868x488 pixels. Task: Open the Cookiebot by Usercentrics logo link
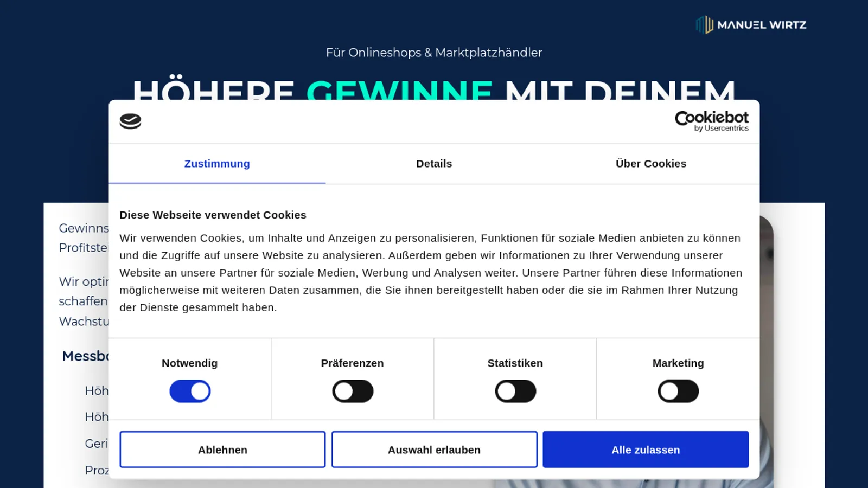(712, 121)
